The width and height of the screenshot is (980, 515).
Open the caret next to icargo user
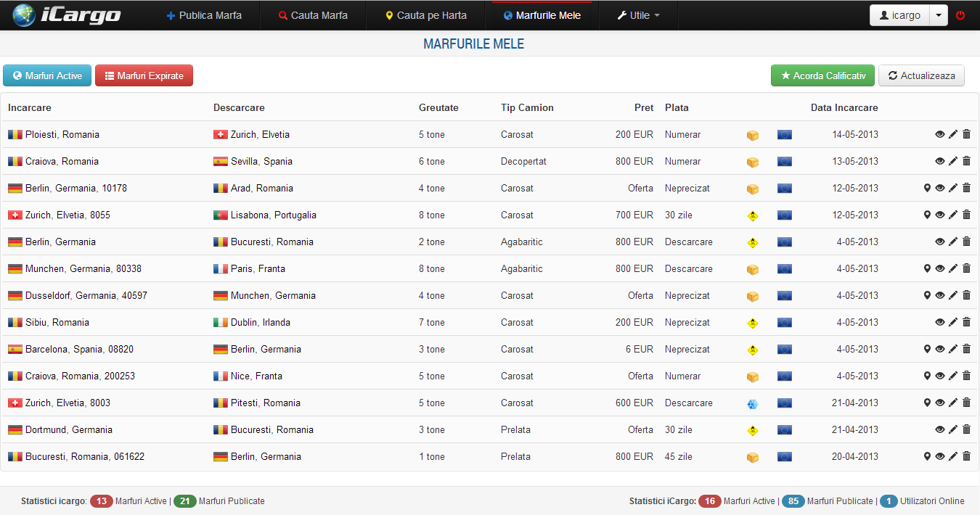tap(939, 15)
